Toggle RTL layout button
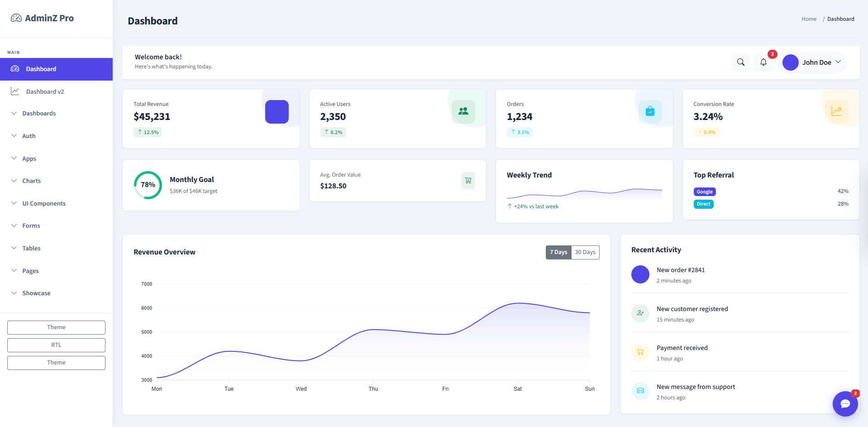 [56, 345]
